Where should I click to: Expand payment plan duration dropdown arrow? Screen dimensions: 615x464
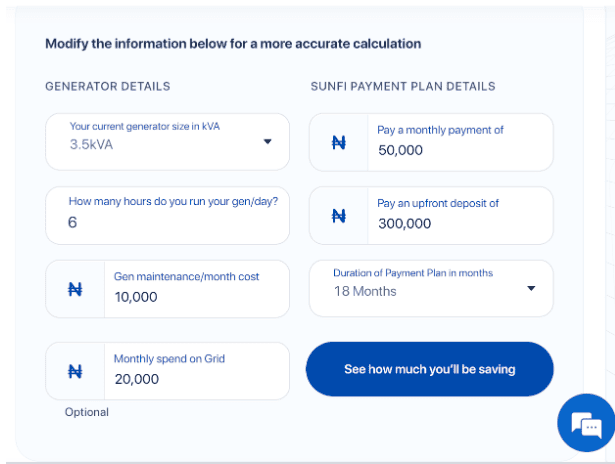[x=531, y=288]
